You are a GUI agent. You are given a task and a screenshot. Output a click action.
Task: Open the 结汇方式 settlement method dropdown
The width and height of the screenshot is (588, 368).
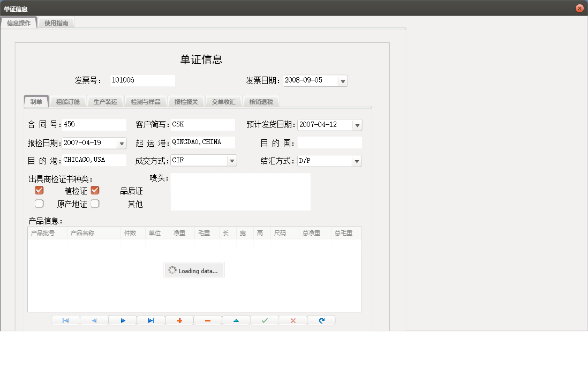click(x=357, y=160)
